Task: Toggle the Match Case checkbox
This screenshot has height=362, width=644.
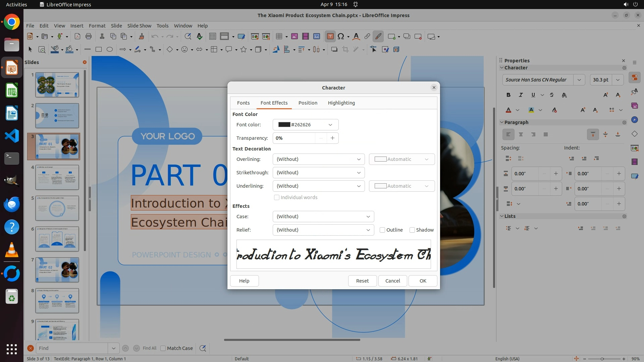Action: click(163, 348)
